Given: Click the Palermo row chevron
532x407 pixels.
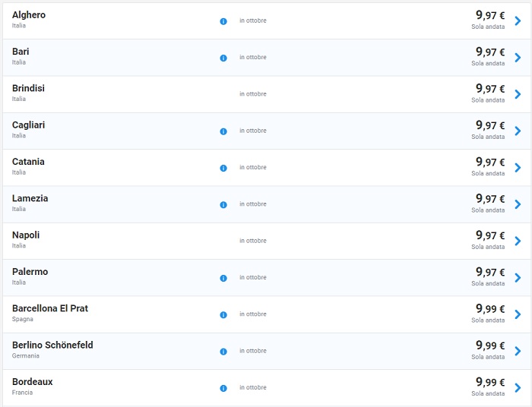Looking at the screenshot, I should [518, 278].
